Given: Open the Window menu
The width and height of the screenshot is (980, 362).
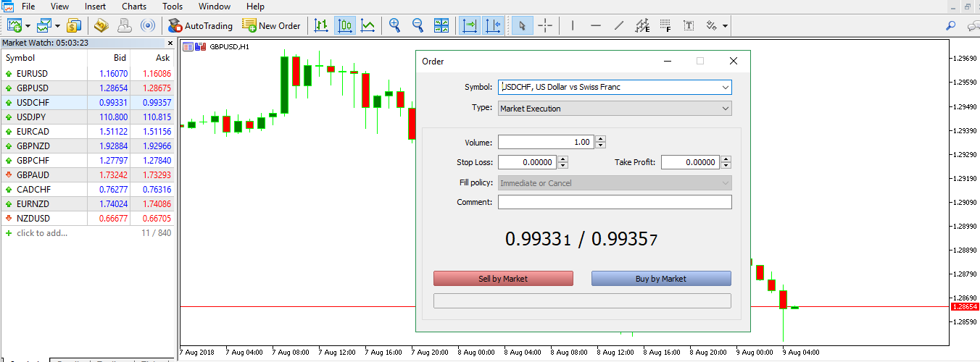Looking at the screenshot, I should coord(215,7).
